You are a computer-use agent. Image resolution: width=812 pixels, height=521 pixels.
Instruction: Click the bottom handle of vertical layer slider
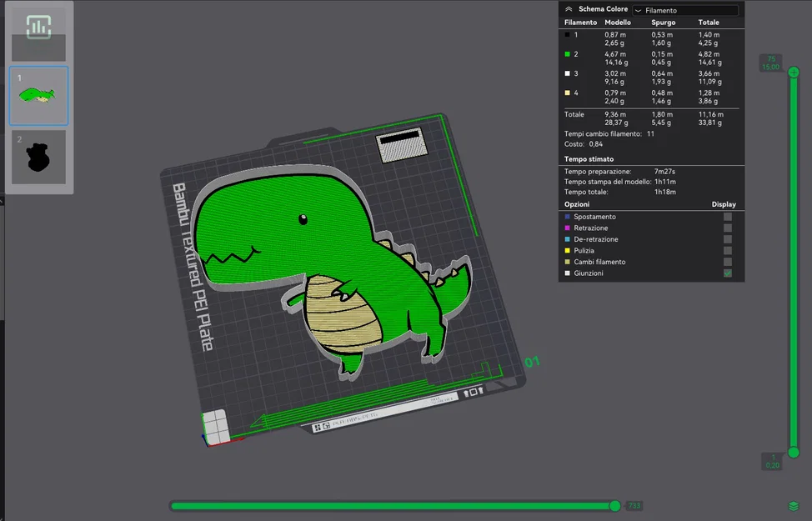794,453
